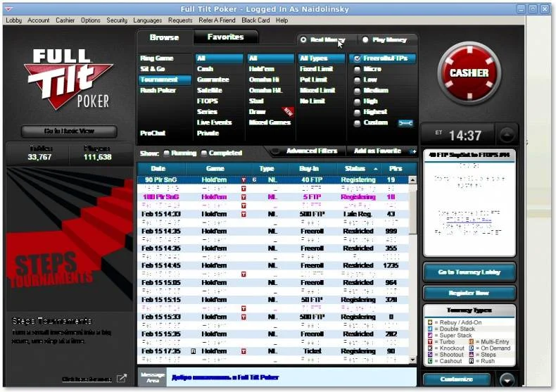The width and height of the screenshot is (556, 392).
Task: Click the Go to Basic View button
Action: pyautogui.click(x=69, y=131)
